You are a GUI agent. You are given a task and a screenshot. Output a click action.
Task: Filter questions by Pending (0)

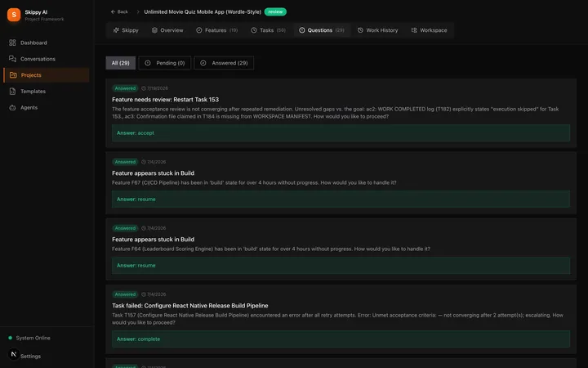(x=165, y=63)
